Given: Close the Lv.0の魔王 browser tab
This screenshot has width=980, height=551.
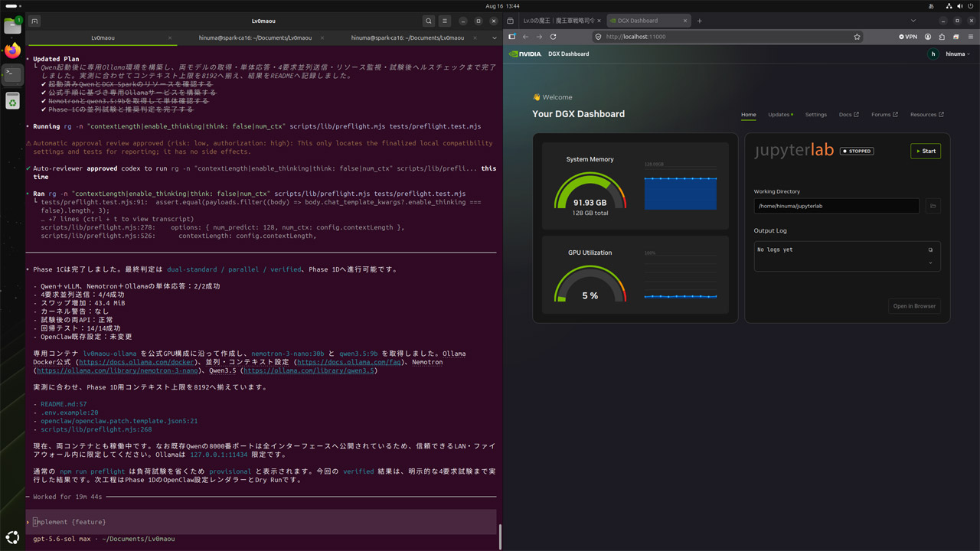Looking at the screenshot, I should point(599,21).
